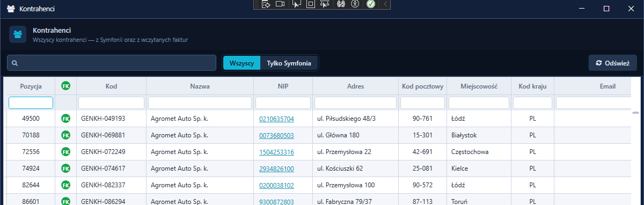The height and width of the screenshot is (205, 644).
Task: Click the NIP column filter box
Action: click(x=283, y=102)
